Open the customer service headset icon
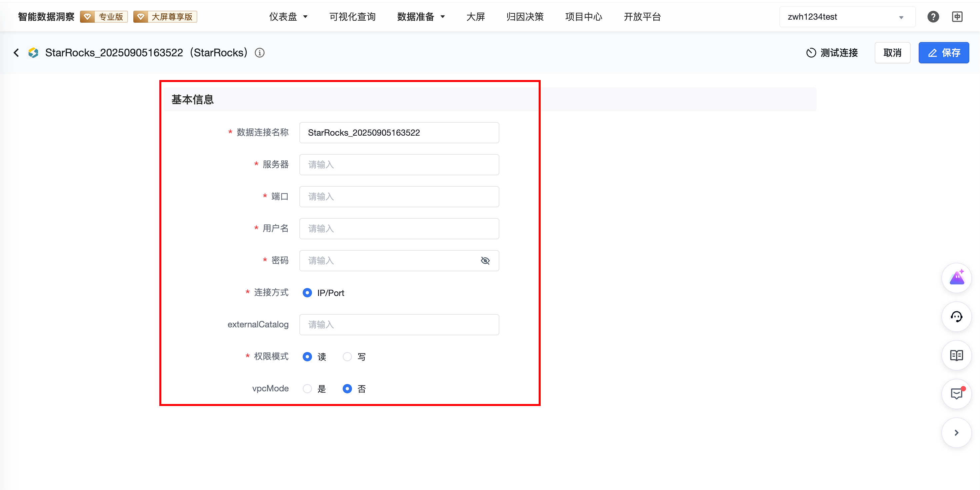Screen dimensions: 980x490 point(956,317)
